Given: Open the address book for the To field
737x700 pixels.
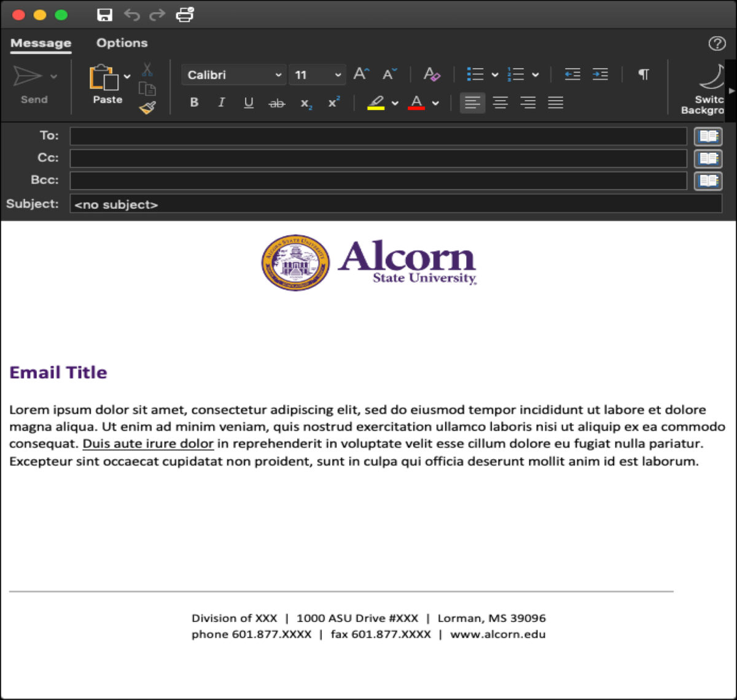Looking at the screenshot, I should [708, 136].
